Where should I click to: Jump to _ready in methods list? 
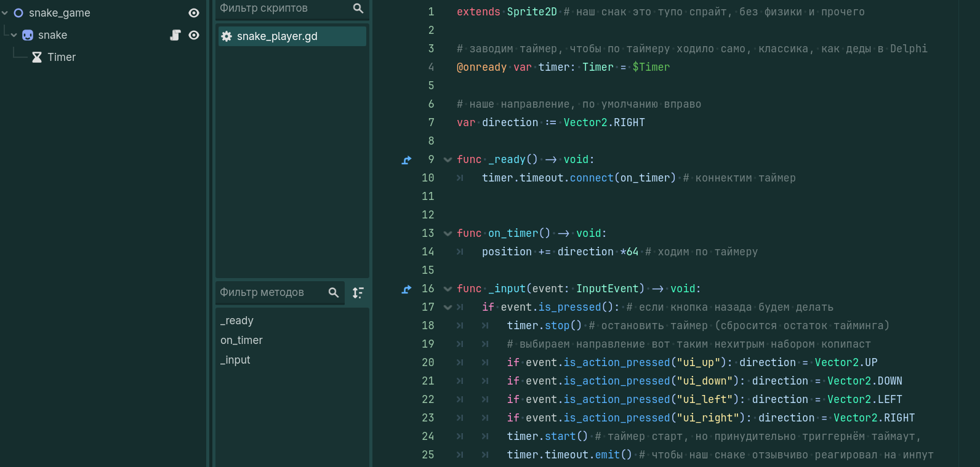pos(237,321)
